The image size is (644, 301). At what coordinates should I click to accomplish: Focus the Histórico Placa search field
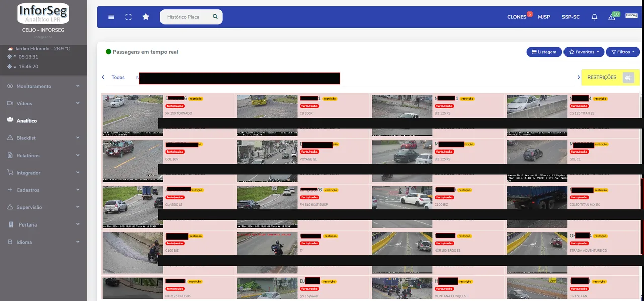point(186,17)
